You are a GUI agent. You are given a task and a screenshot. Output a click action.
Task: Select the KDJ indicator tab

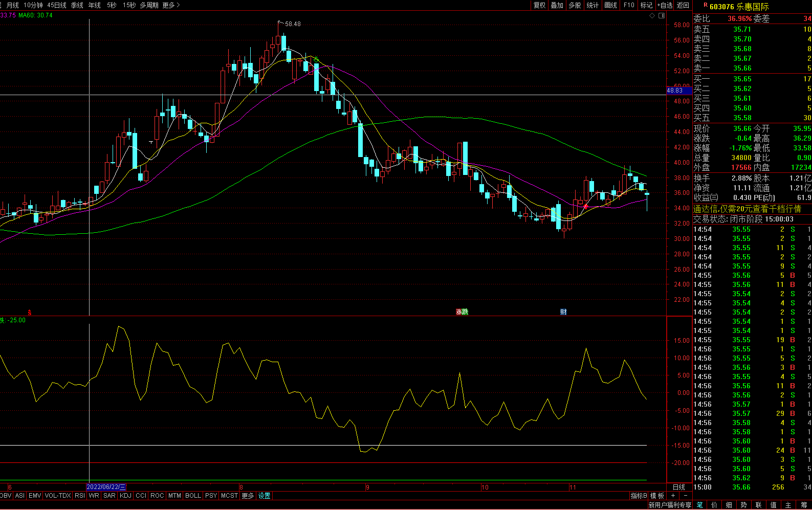pos(125,496)
